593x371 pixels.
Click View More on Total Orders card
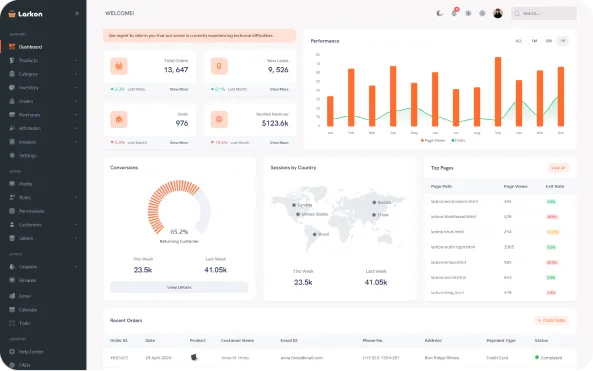pyautogui.click(x=179, y=89)
